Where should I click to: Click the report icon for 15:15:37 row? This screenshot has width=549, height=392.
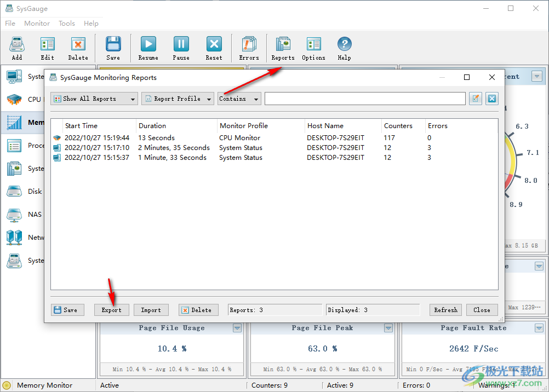57,158
